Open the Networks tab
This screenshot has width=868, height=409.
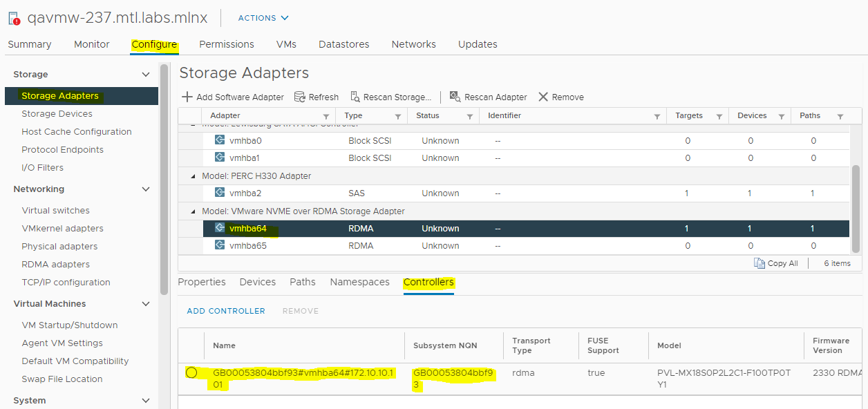413,44
